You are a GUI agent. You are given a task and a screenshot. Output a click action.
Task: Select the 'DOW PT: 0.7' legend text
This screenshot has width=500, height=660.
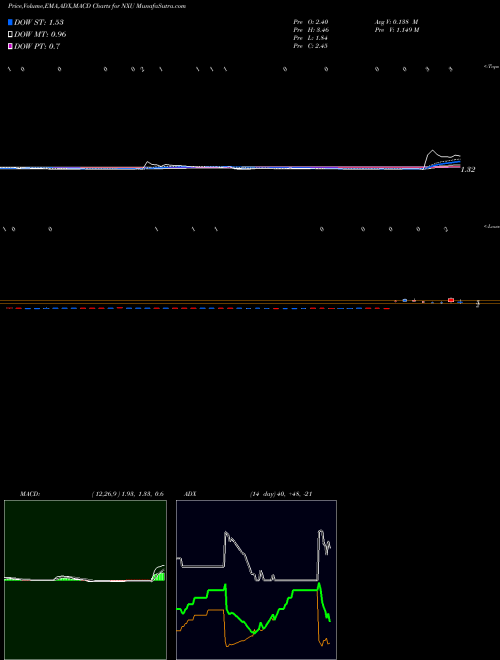tap(37, 46)
